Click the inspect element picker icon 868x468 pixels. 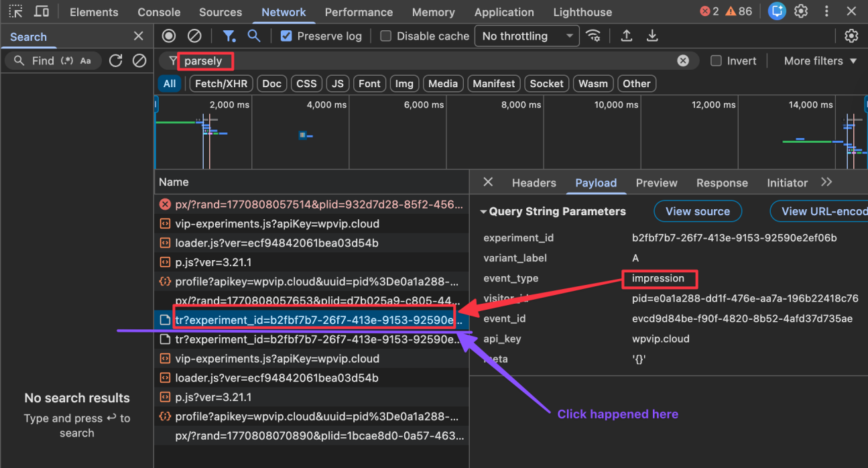pos(15,11)
